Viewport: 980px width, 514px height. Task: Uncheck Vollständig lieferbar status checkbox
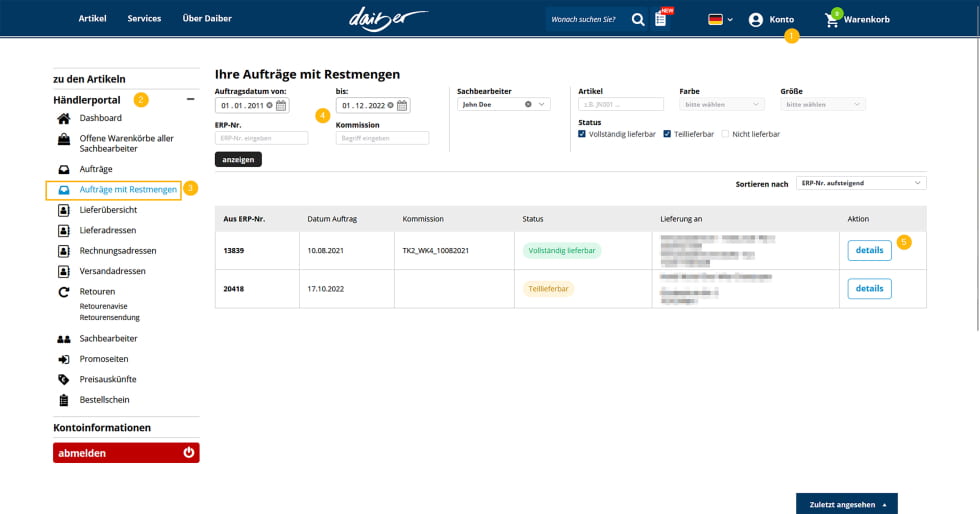(x=582, y=134)
